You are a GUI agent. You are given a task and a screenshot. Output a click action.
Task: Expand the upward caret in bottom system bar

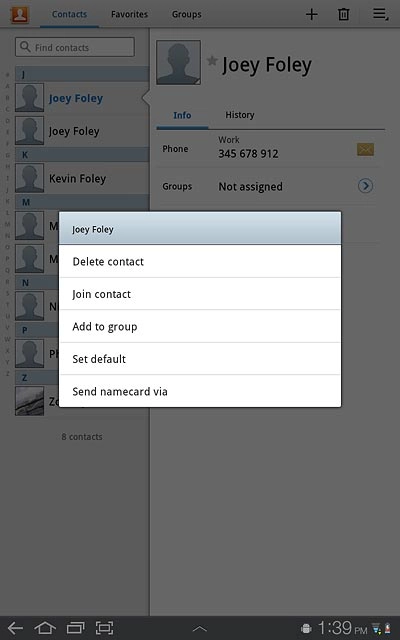200,629
